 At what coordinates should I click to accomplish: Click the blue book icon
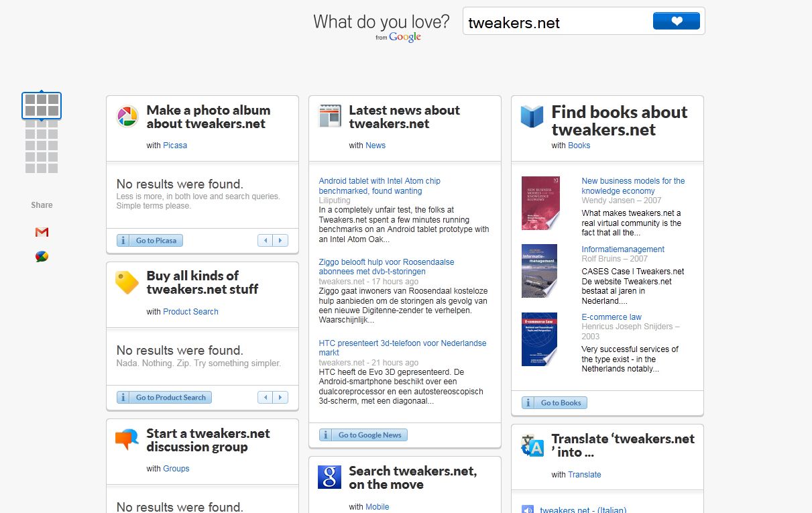(532, 117)
